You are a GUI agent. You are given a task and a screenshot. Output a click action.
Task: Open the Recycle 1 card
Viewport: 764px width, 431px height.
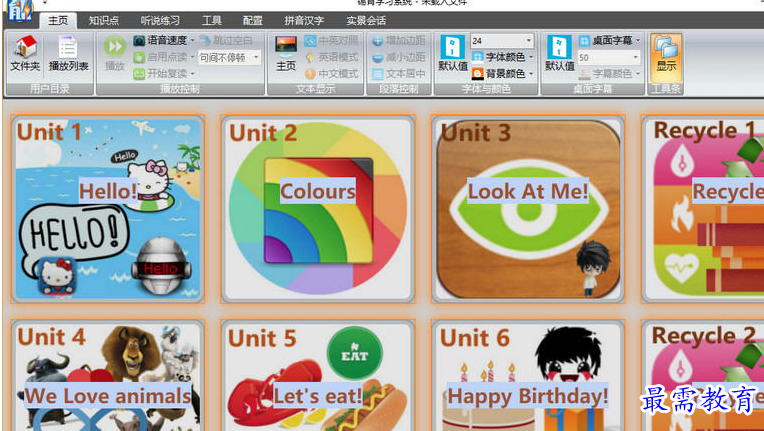703,209
